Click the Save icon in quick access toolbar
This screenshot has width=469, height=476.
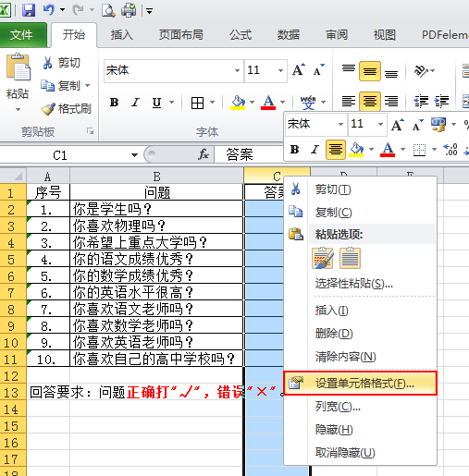[29, 10]
